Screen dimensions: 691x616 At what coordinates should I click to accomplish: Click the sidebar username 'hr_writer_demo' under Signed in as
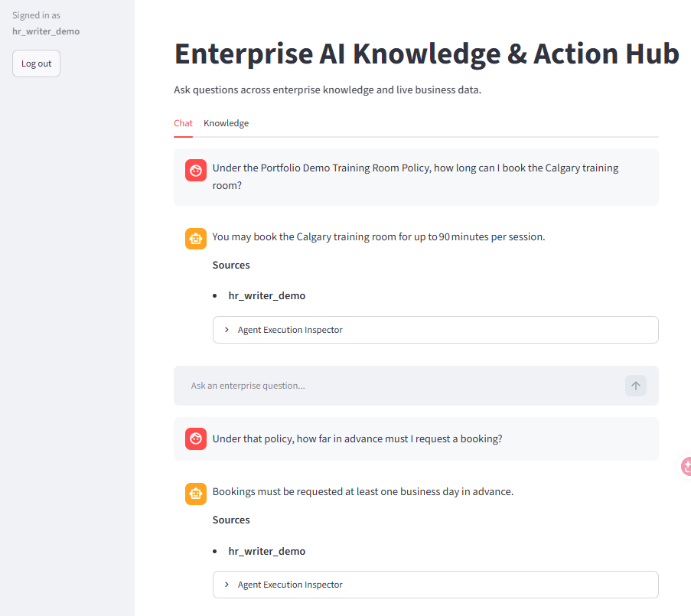[x=46, y=31]
